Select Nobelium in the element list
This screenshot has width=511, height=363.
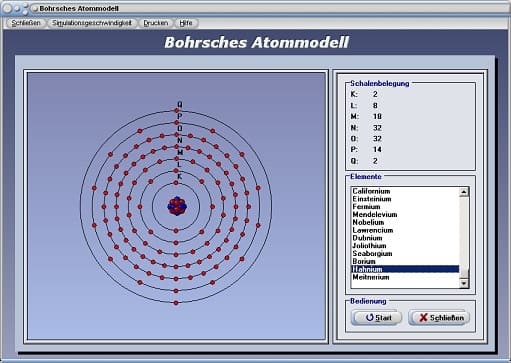405,222
